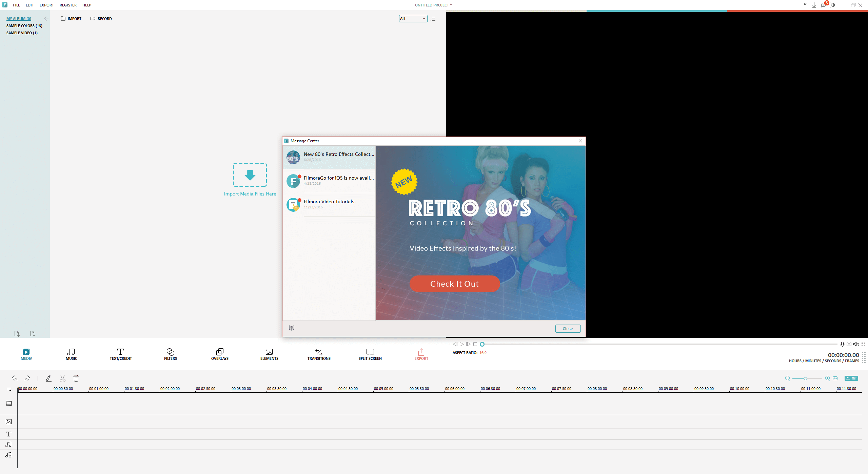Click the scissors split icon
868x474 pixels.
(x=62, y=378)
